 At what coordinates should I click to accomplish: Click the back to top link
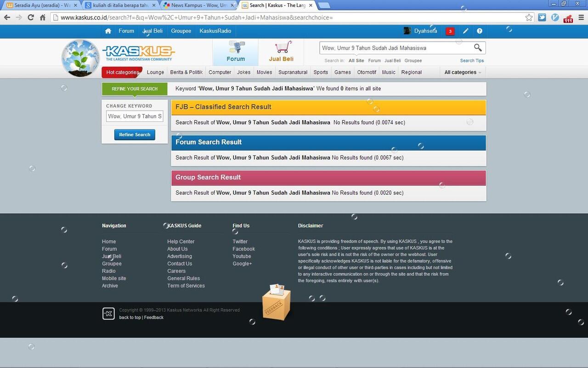click(x=130, y=317)
